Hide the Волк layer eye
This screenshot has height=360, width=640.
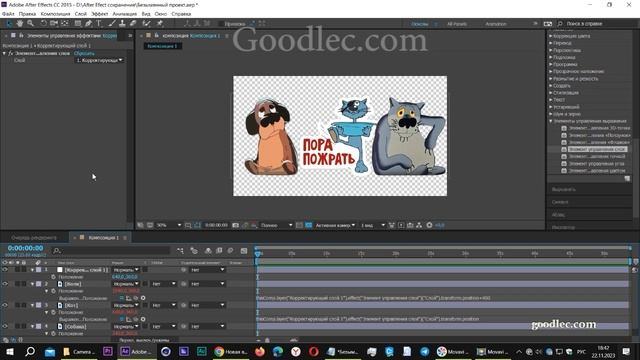tap(5, 284)
